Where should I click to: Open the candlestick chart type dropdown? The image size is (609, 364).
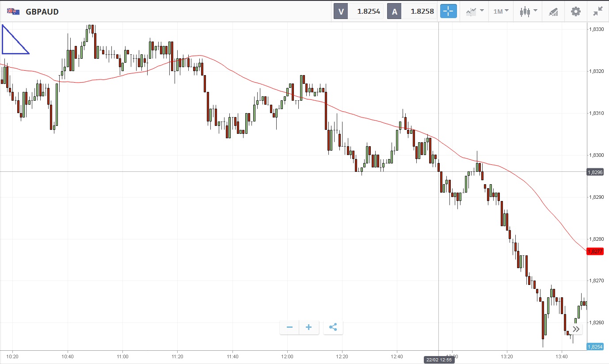528,11
